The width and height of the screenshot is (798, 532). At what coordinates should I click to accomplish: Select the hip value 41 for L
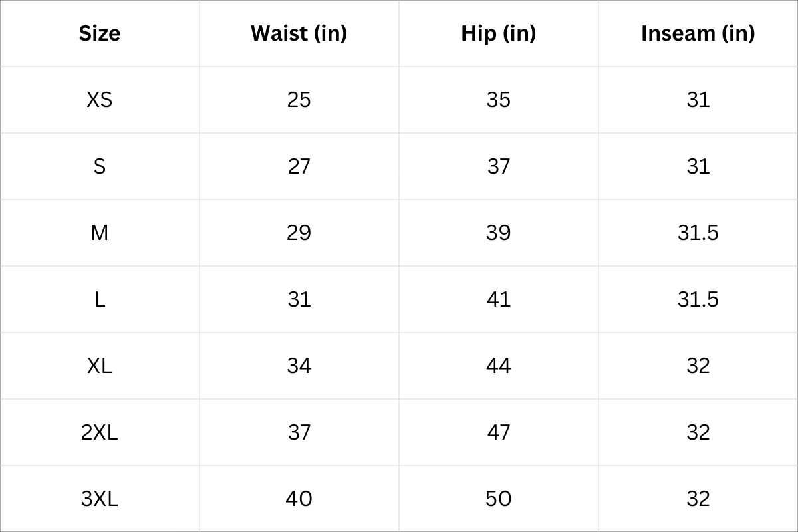pyautogui.click(x=498, y=299)
